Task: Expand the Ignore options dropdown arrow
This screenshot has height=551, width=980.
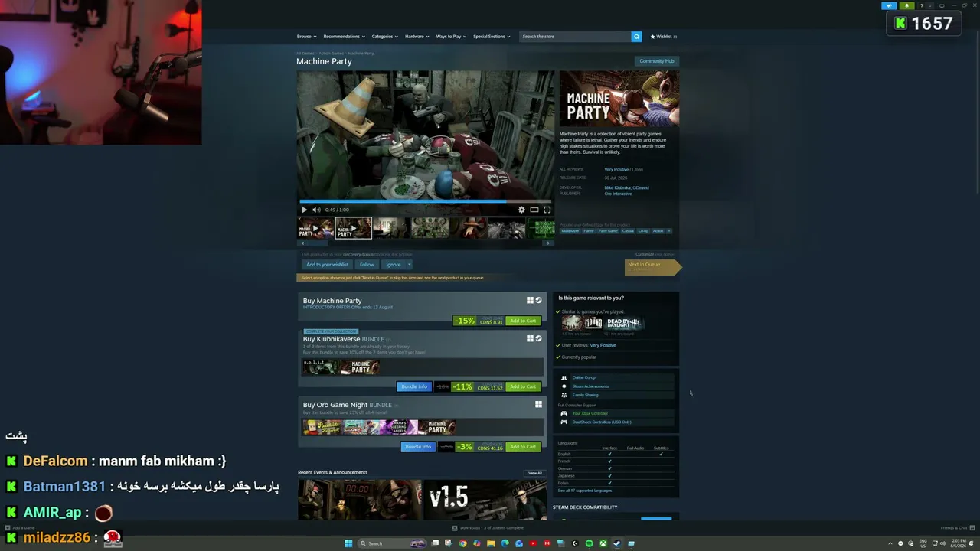Action: click(x=409, y=265)
